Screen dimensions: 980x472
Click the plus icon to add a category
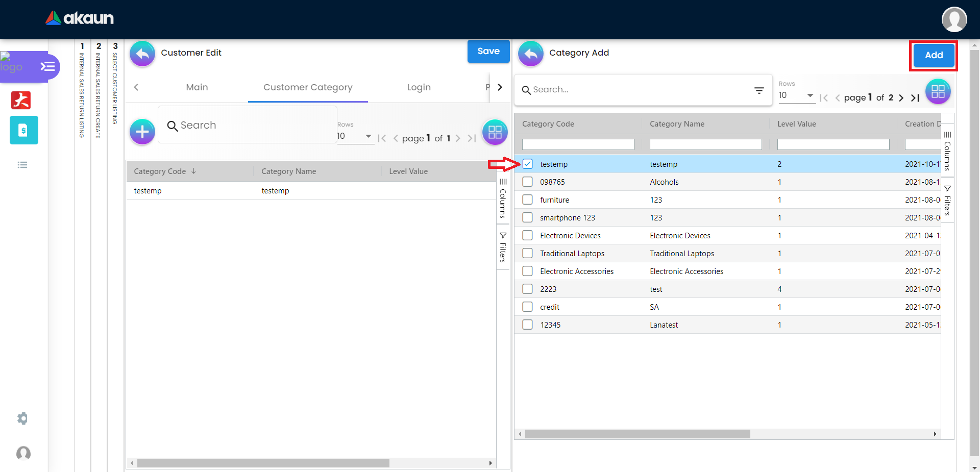(x=142, y=132)
